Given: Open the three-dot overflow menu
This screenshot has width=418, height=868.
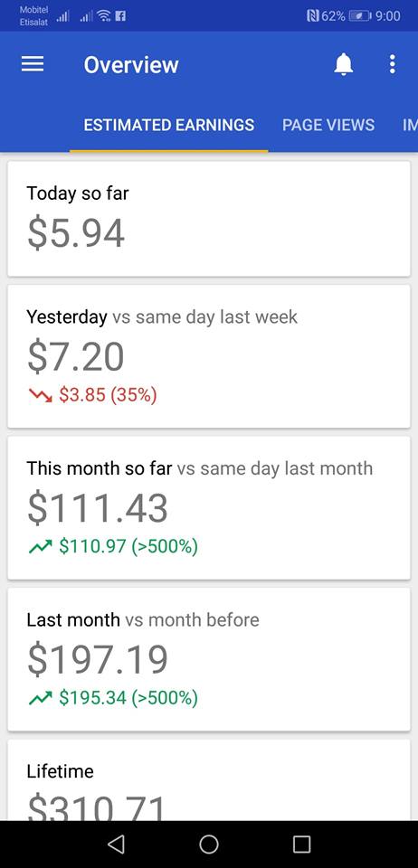Looking at the screenshot, I should [393, 65].
